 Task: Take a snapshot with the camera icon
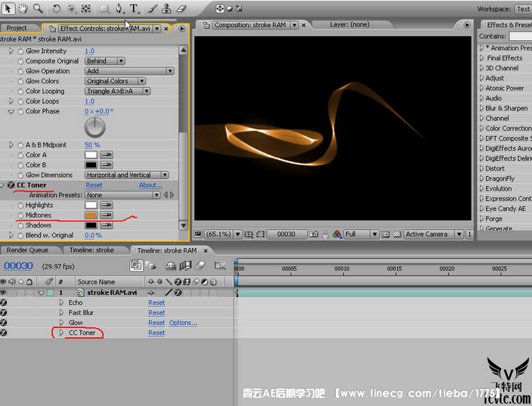click(314, 234)
